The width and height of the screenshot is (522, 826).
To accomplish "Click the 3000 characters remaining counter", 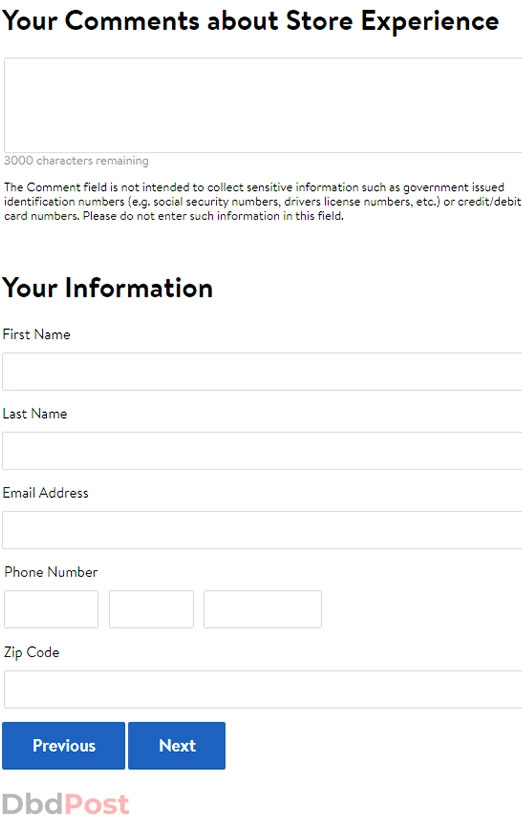I will (x=76, y=161).
